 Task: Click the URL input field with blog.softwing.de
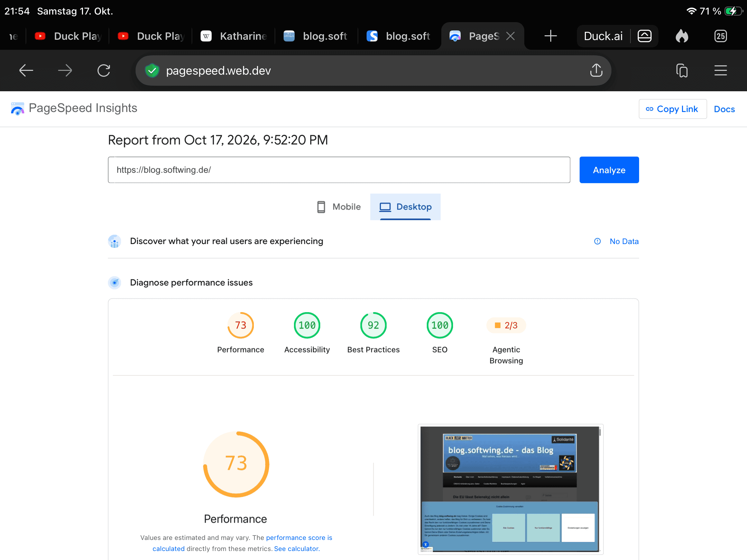tap(339, 170)
